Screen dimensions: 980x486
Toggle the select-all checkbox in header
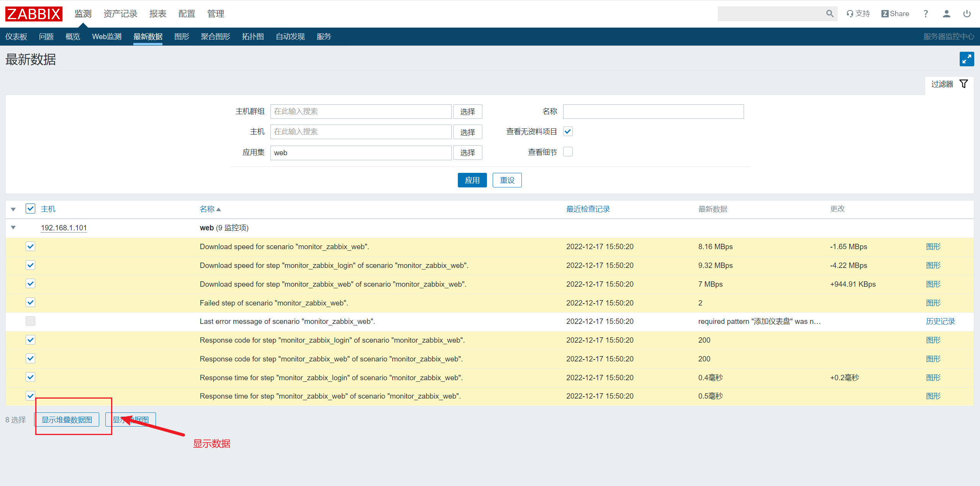click(x=30, y=209)
